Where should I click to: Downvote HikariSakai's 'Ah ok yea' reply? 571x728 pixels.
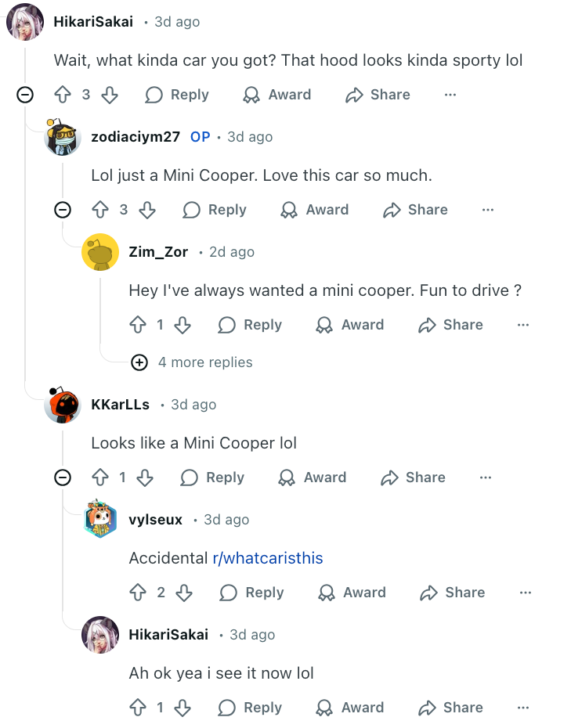tap(183, 708)
